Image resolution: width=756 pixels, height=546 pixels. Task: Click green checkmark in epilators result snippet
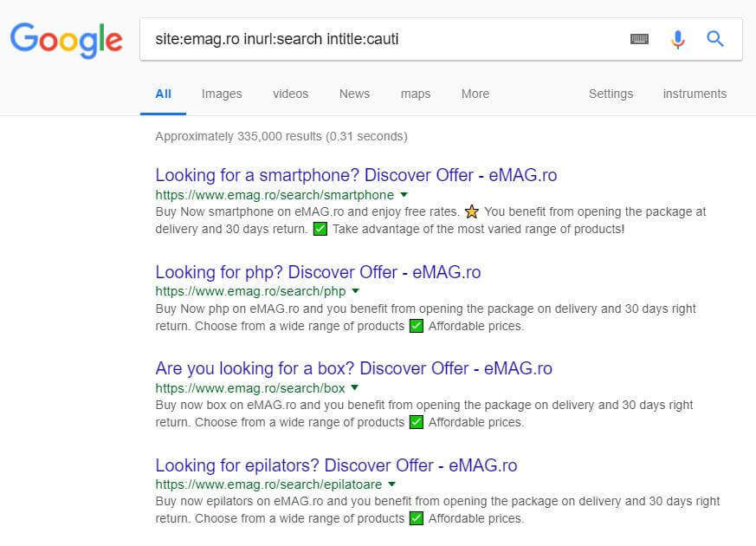pyautogui.click(x=416, y=518)
